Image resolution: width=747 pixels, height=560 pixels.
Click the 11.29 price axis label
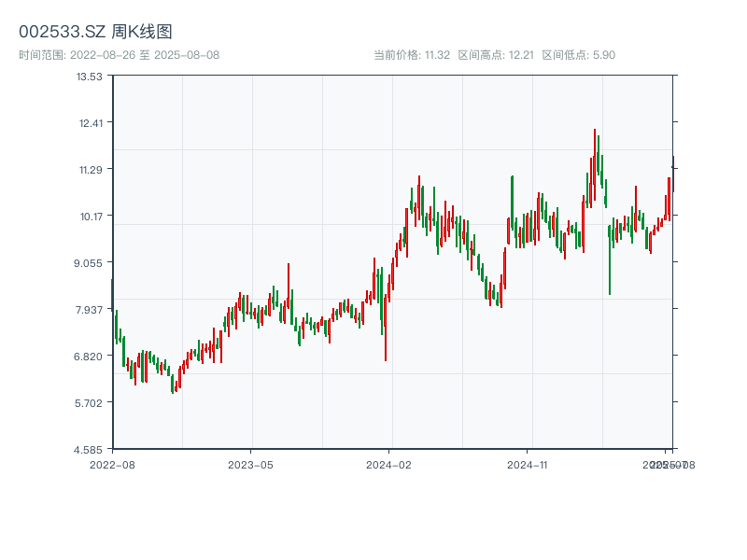[x=90, y=170]
